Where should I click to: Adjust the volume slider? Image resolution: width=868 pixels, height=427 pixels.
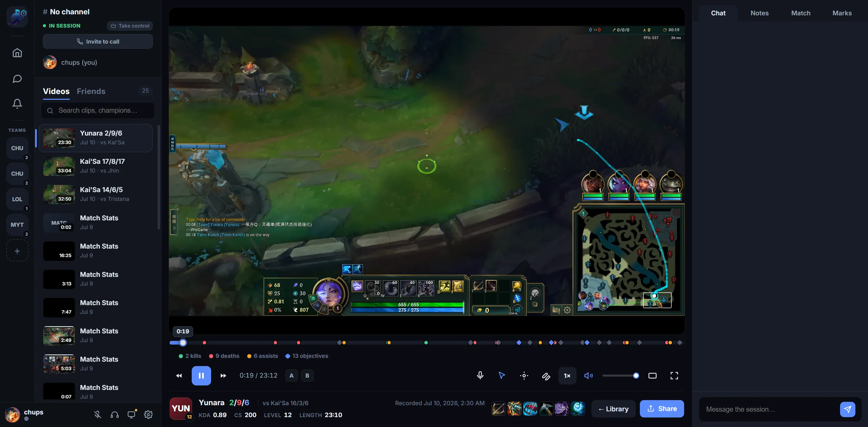tap(620, 376)
